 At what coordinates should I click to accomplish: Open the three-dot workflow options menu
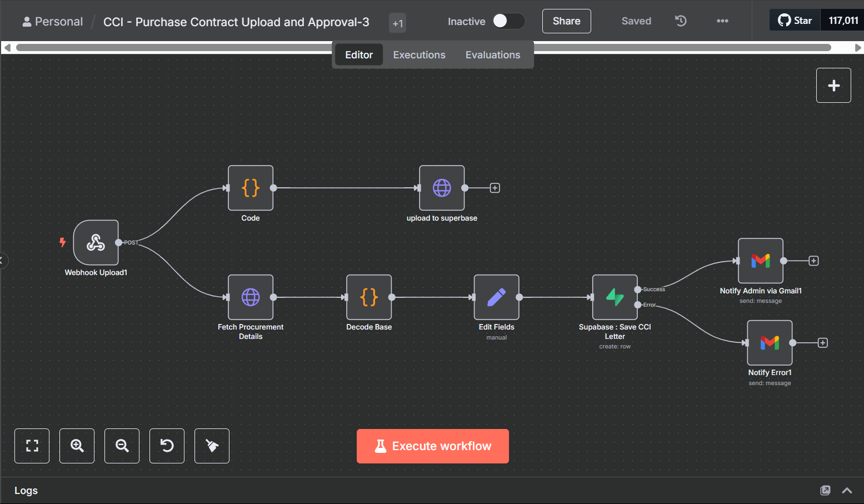tap(722, 21)
